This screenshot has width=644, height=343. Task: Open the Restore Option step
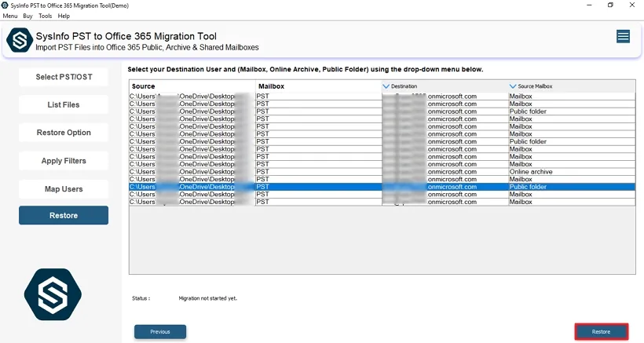[64, 133]
